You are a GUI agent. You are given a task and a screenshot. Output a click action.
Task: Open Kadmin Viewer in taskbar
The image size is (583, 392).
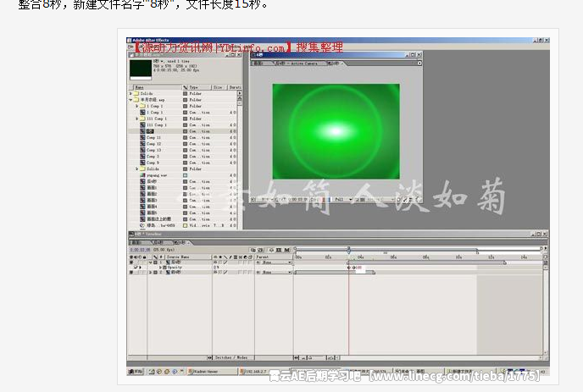coord(212,371)
